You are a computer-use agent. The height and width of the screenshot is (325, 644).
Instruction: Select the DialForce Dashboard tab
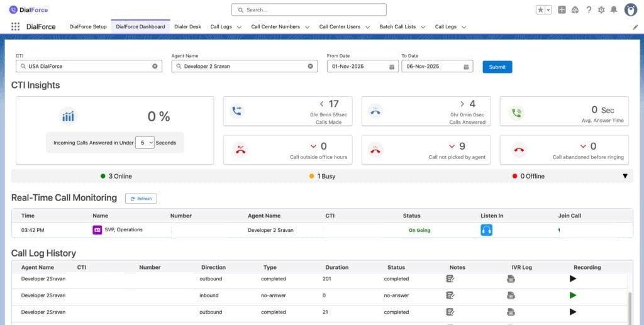pyautogui.click(x=140, y=26)
